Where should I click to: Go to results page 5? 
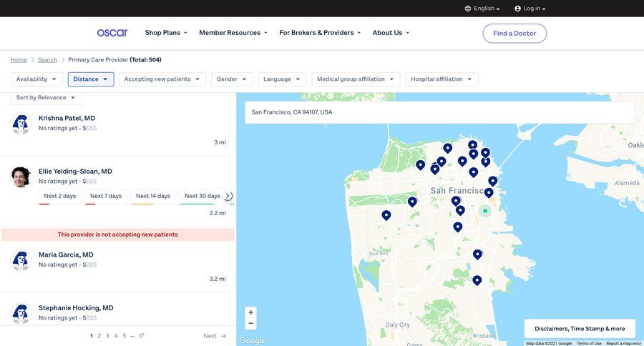[125, 336]
